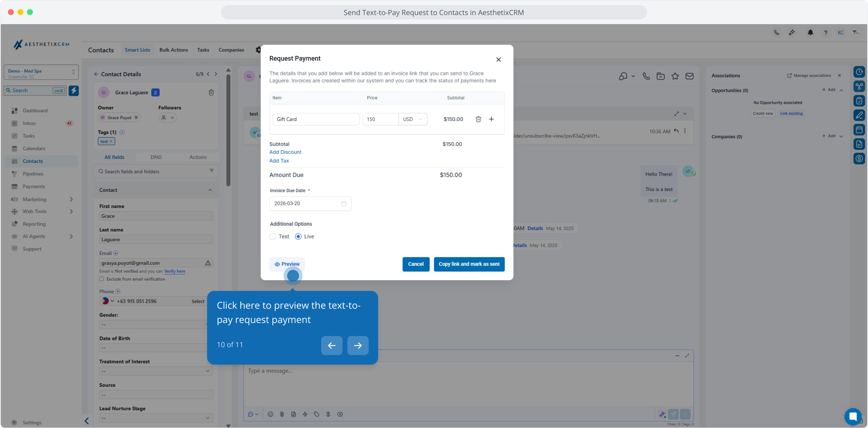
Task: Go back to previous tutorial step
Action: (331, 346)
